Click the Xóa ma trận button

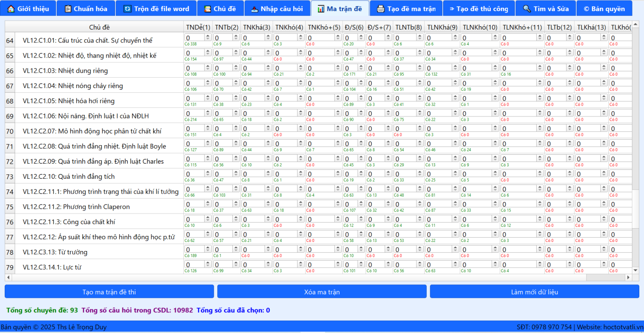[x=322, y=292]
